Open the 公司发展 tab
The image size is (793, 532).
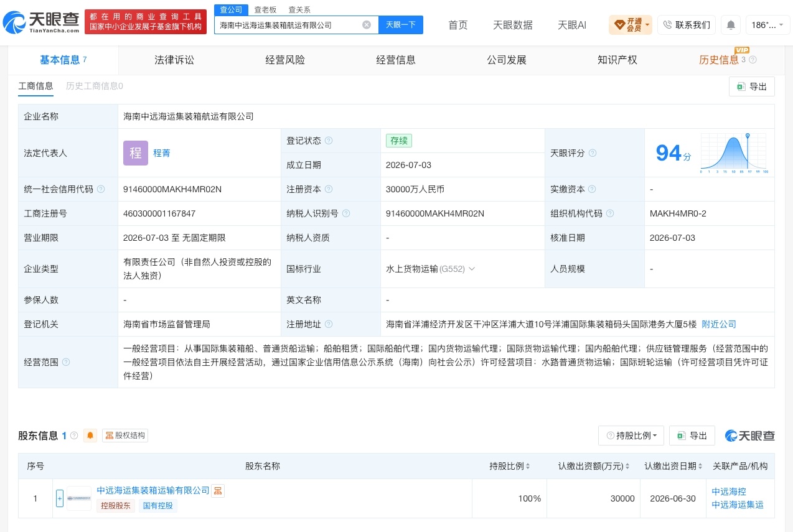pyautogui.click(x=507, y=60)
